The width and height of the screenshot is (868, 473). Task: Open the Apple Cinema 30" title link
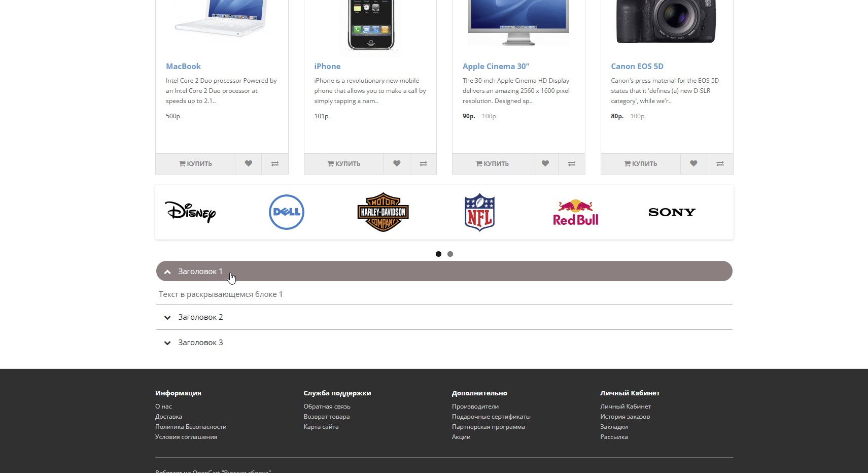496,66
